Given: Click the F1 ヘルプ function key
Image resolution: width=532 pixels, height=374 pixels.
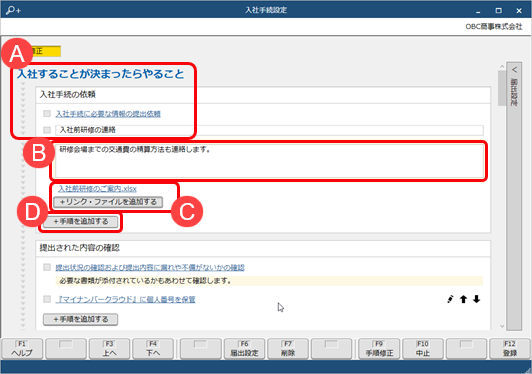Looking at the screenshot, I should pos(22,349).
